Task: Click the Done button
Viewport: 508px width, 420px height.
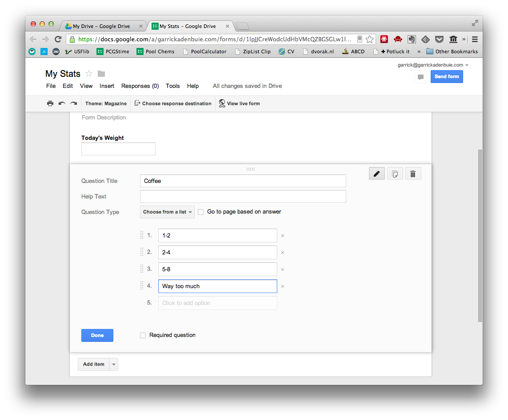Action: click(97, 336)
